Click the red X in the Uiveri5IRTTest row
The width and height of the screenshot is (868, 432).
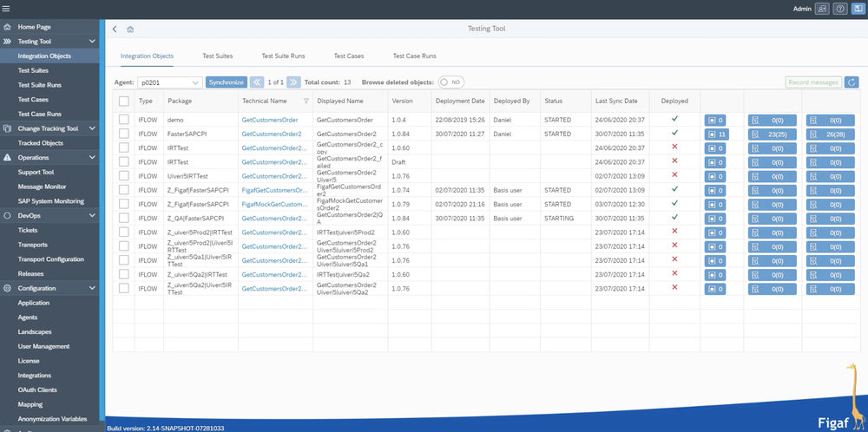[674, 174]
